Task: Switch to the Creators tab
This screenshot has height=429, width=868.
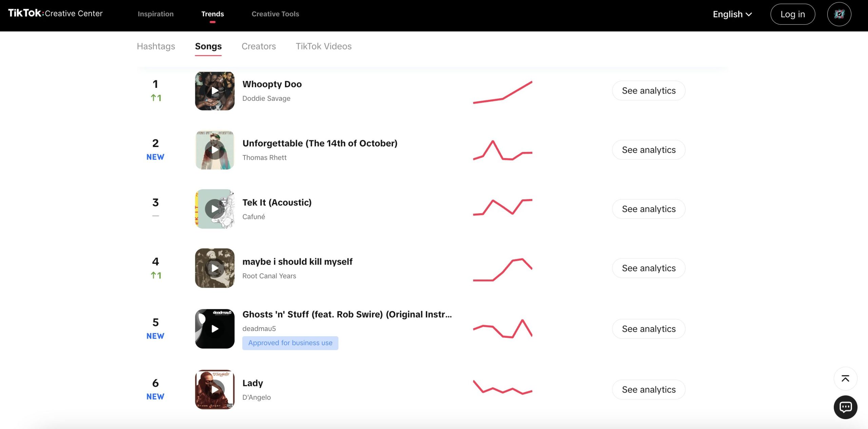Action: click(x=259, y=46)
